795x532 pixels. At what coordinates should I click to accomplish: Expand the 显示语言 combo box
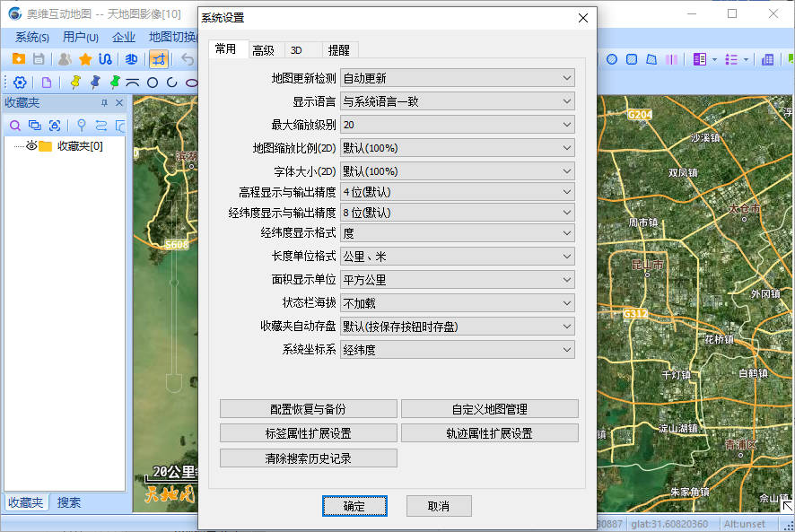click(458, 101)
